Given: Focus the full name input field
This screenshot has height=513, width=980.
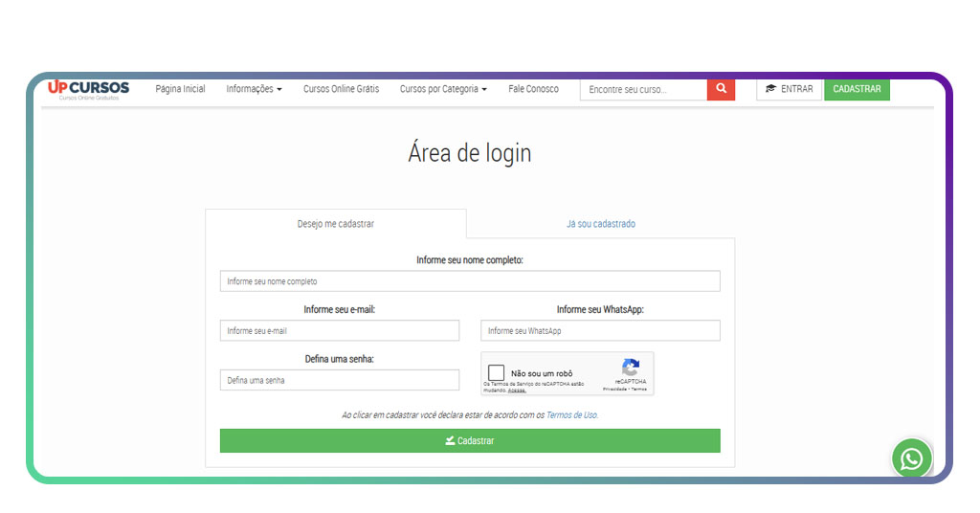Looking at the screenshot, I should [x=469, y=281].
